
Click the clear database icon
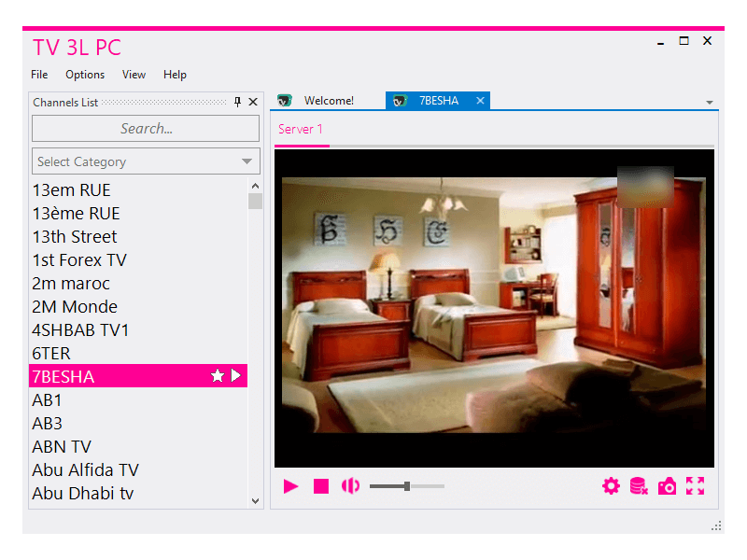[x=639, y=485]
